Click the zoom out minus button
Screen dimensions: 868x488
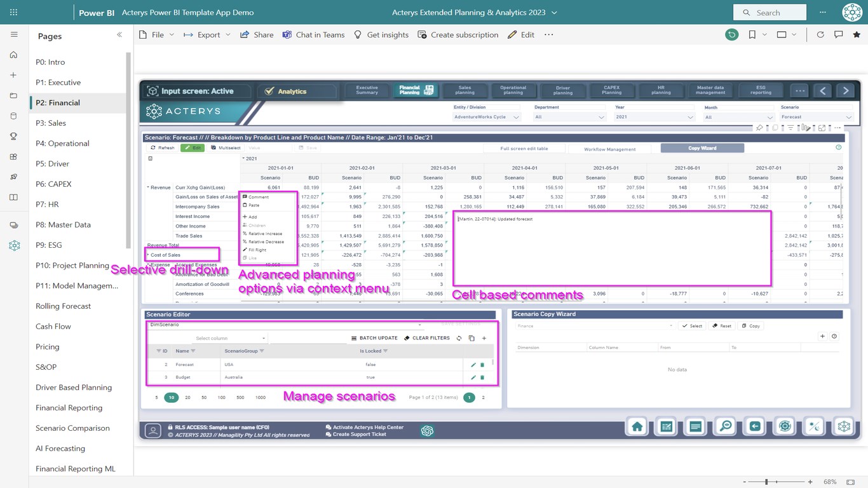(743, 482)
